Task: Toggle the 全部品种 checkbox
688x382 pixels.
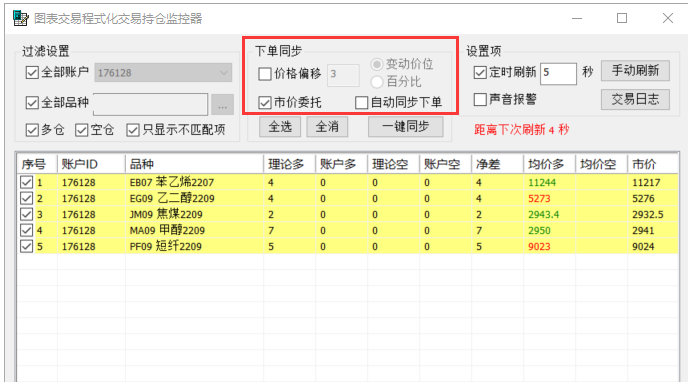Action: click(x=32, y=103)
